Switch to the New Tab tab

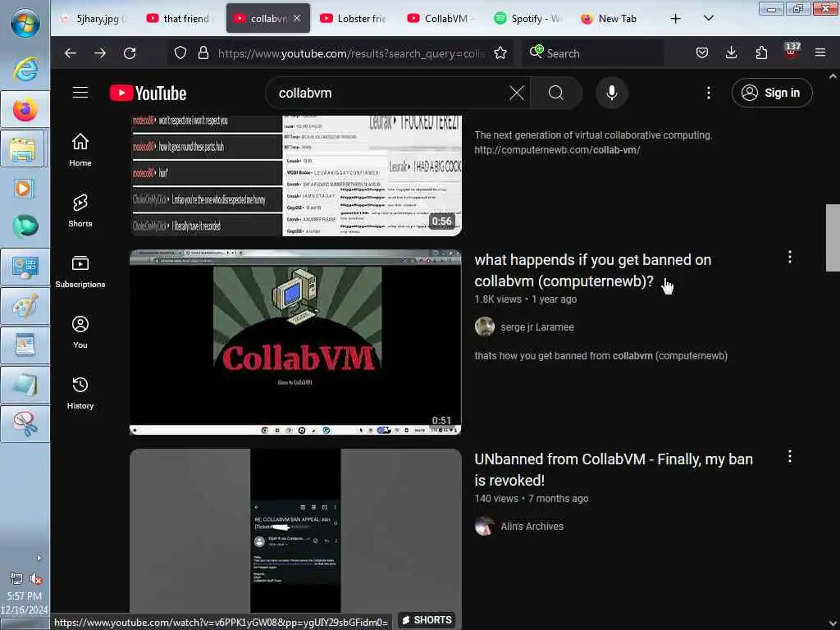[x=614, y=19]
